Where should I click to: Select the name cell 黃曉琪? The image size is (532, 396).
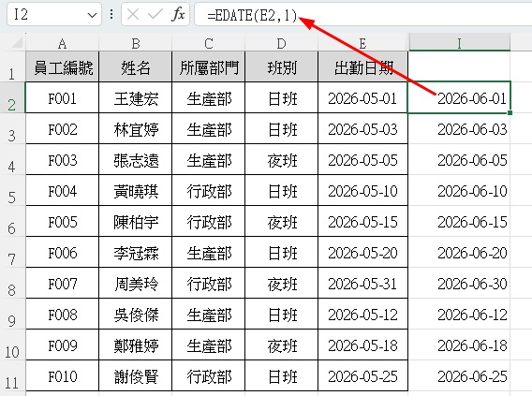click(x=136, y=190)
